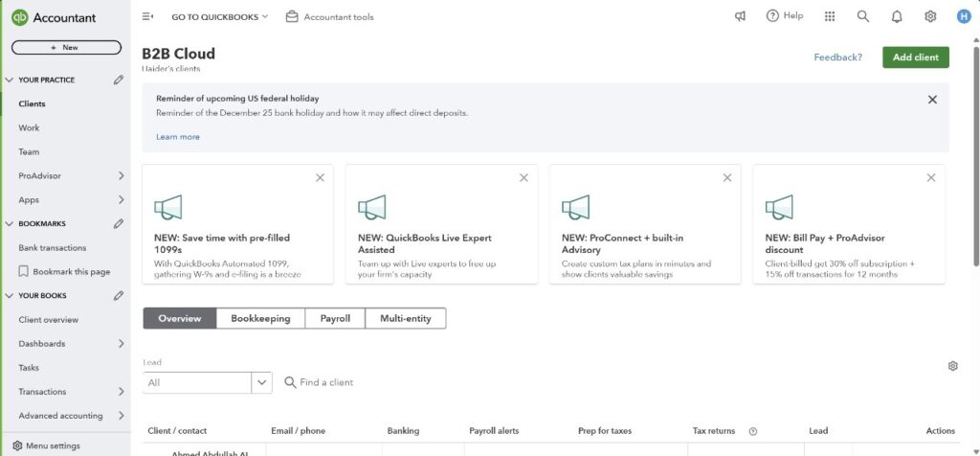Collapse the left navigation menu icon
The width and height of the screenshot is (980, 456).
148,17
